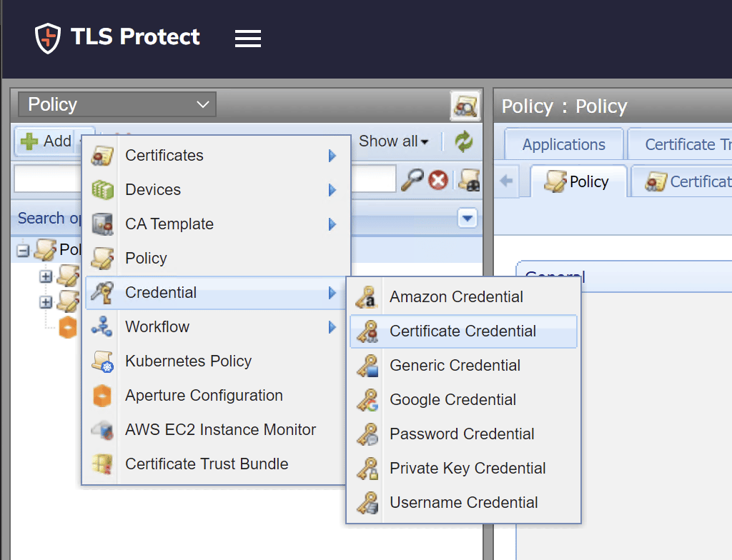
Task: Click the binoculars advanced search icon
Action: click(469, 180)
